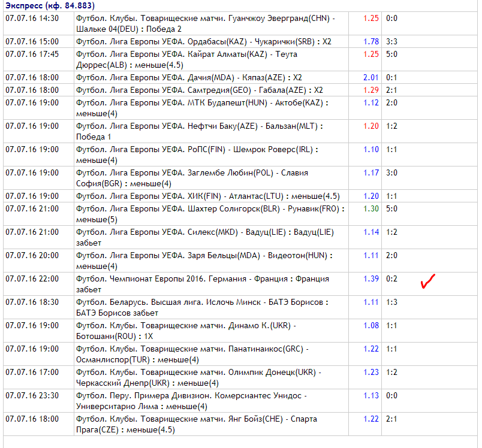Click green odds 1.30 in Шахтер Солигорск row
The width and height of the screenshot is (482, 448).
click(371, 208)
